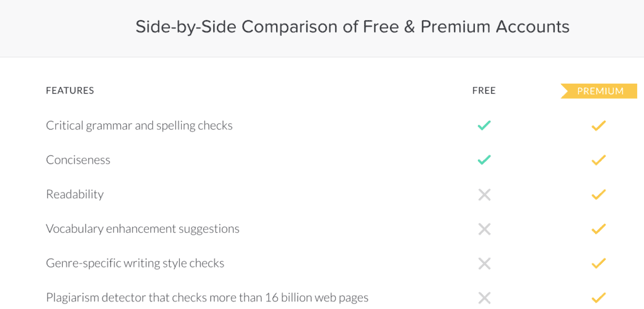
Task: Click the green Free checkmark for Conciseness
Action: tap(484, 160)
